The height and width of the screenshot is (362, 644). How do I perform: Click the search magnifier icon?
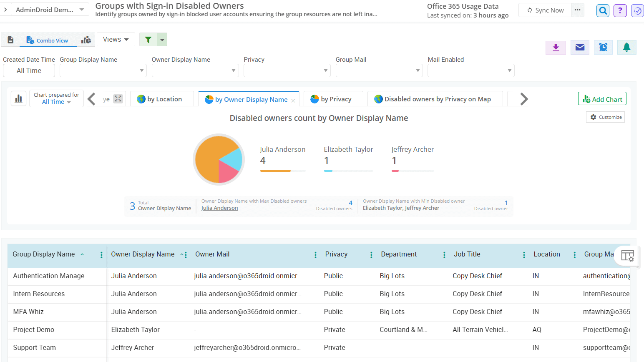coord(603,10)
